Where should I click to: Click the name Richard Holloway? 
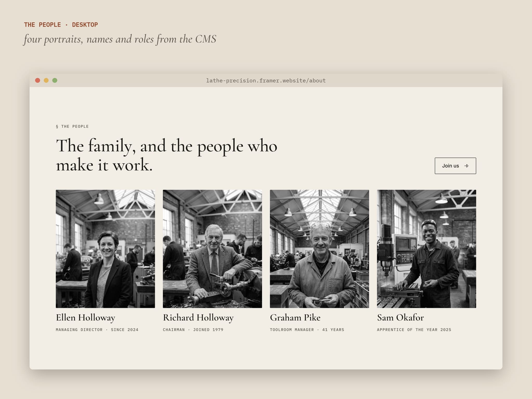pyautogui.click(x=198, y=318)
